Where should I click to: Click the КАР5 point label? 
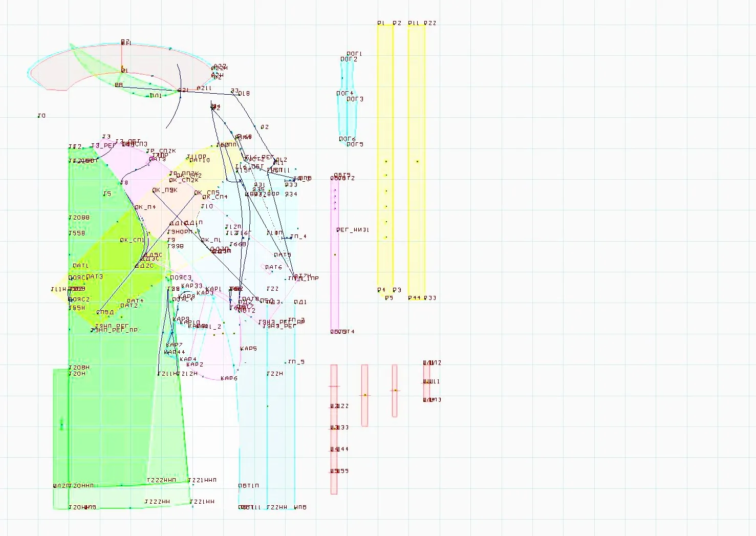pyautogui.click(x=249, y=349)
